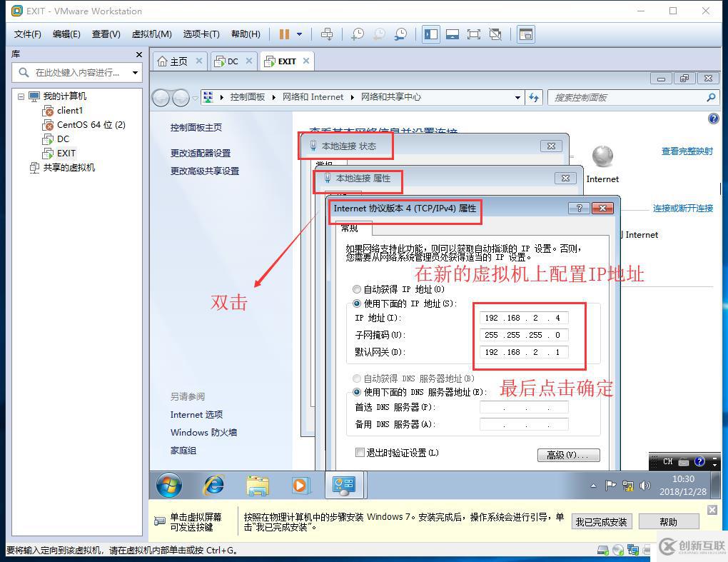Switch to the DC tab
The height and width of the screenshot is (562, 728).
point(233,61)
